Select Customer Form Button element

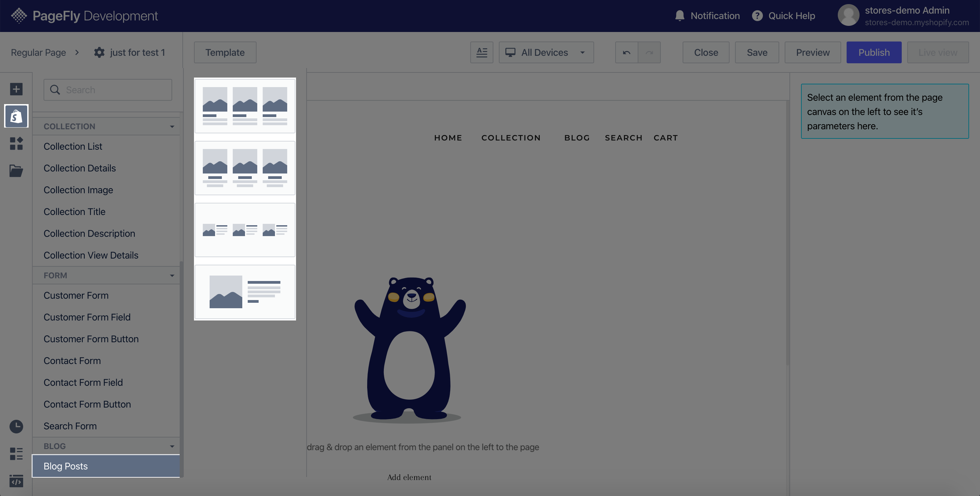pyautogui.click(x=106, y=339)
